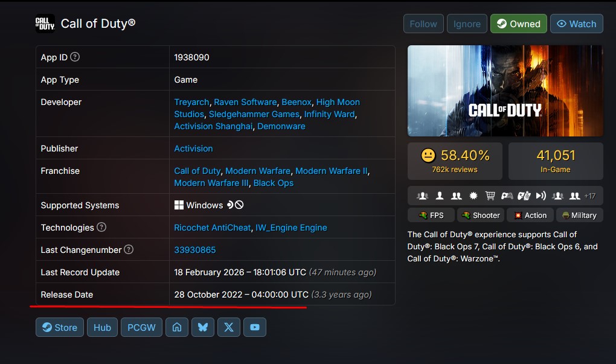Open the Activision Shanghai link
The image size is (616, 364).
[213, 126]
